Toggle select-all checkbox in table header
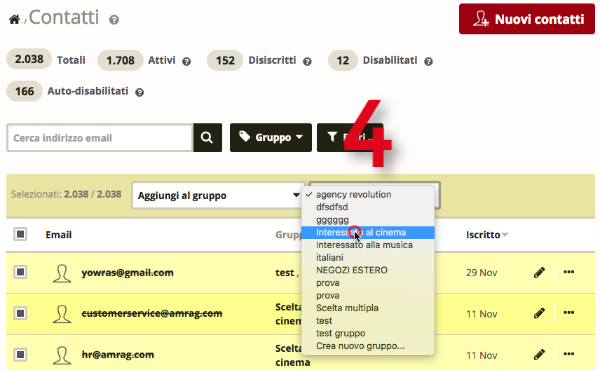The height and width of the screenshot is (371, 600). (x=20, y=234)
